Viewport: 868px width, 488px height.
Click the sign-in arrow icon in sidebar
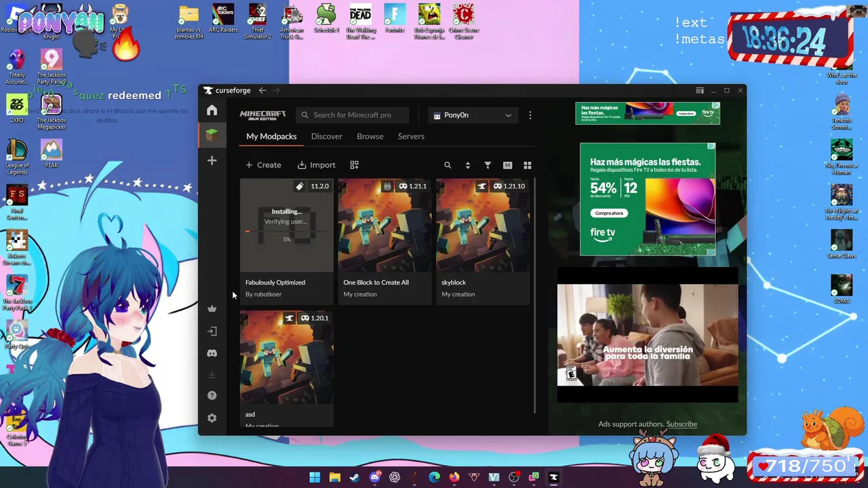(x=212, y=331)
